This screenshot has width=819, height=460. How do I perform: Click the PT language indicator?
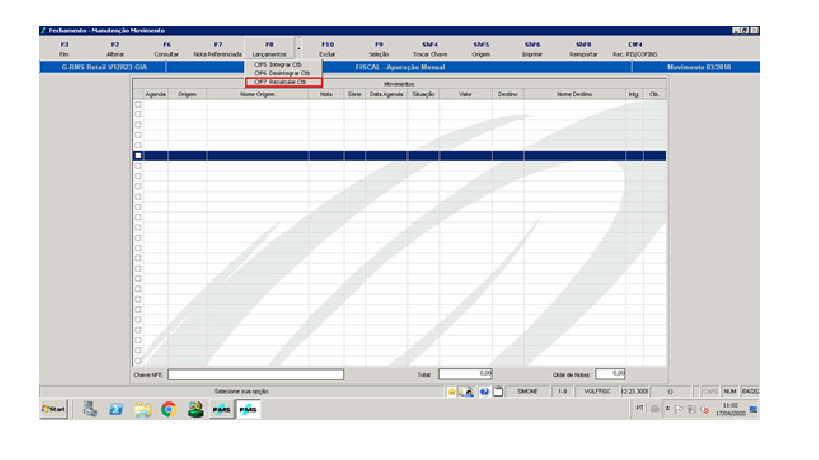click(640, 408)
